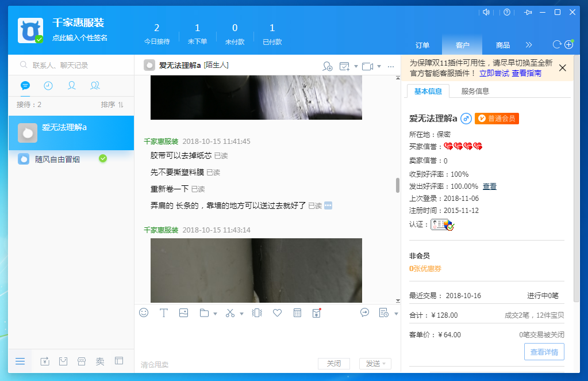Open the 服务信息 tab
588x381 pixels.
tap(475, 91)
